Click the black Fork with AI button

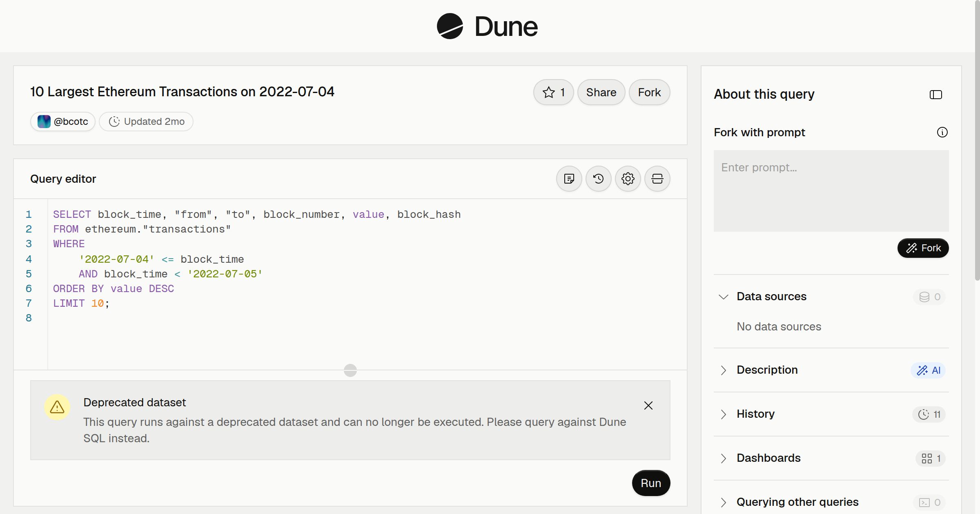[x=923, y=248]
